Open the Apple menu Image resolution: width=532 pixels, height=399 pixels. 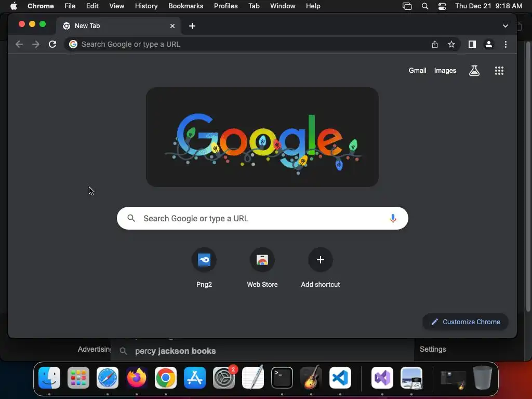[13, 6]
